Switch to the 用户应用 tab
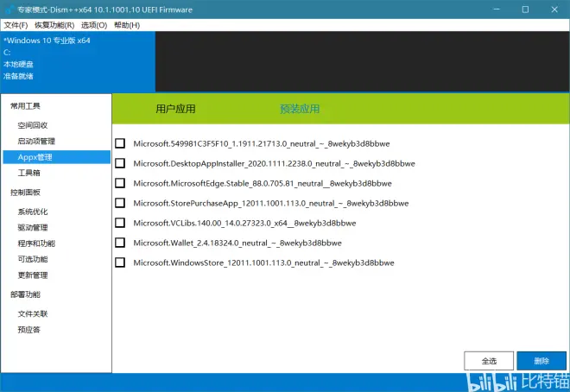The height and width of the screenshot is (392, 570). 175,109
